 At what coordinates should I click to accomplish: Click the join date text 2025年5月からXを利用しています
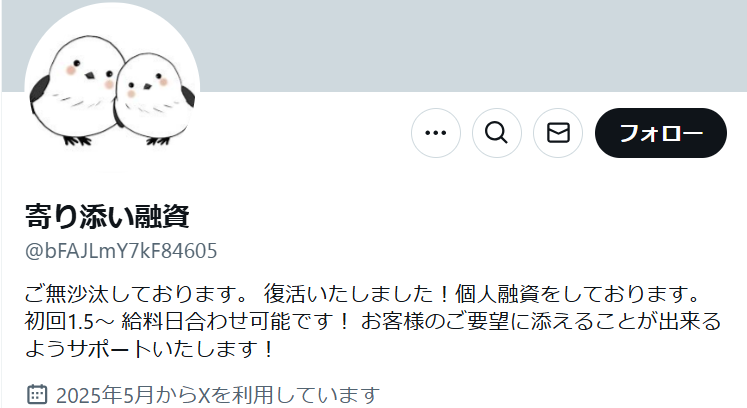pos(218,395)
